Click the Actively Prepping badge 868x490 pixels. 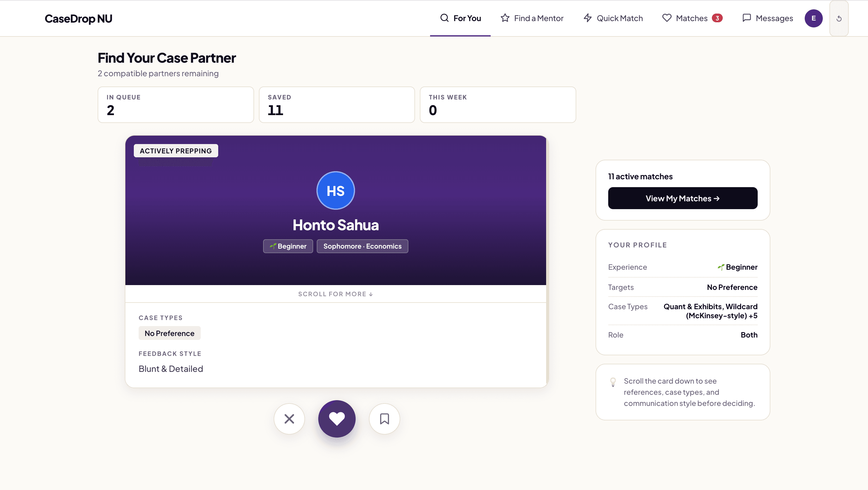click(x=176, y=151)
